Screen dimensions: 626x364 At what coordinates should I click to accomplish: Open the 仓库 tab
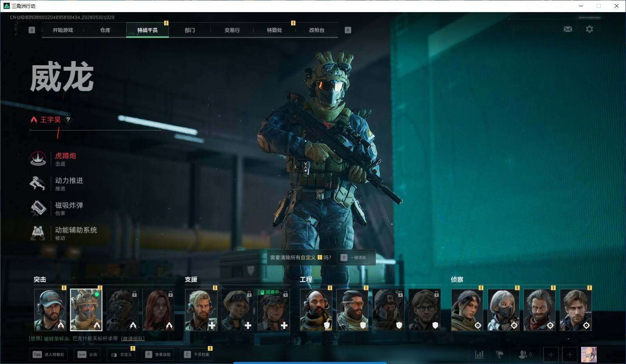pos(105,30)
